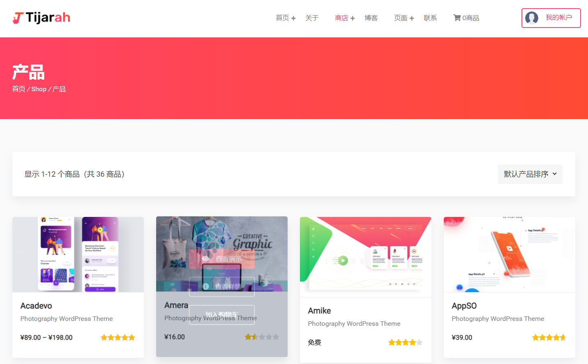Click the ¥16.00 price on Amera
588x364 pixels.
click(175, 337)
